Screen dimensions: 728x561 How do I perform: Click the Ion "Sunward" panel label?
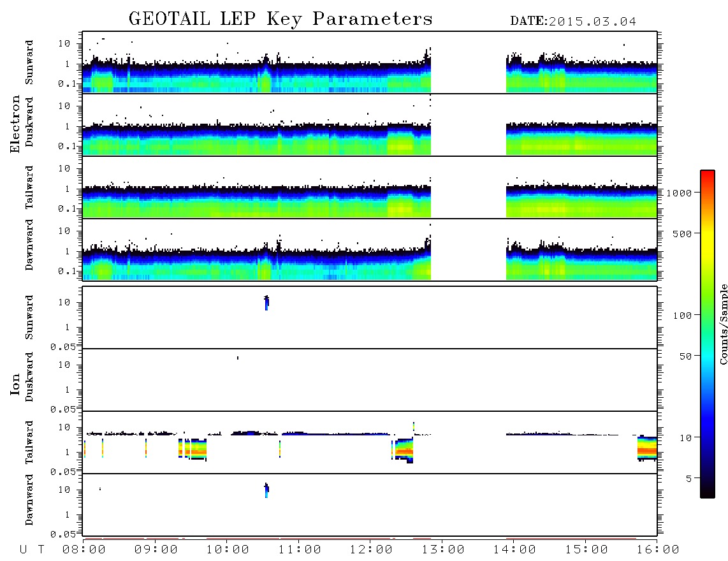pos(29,317)
